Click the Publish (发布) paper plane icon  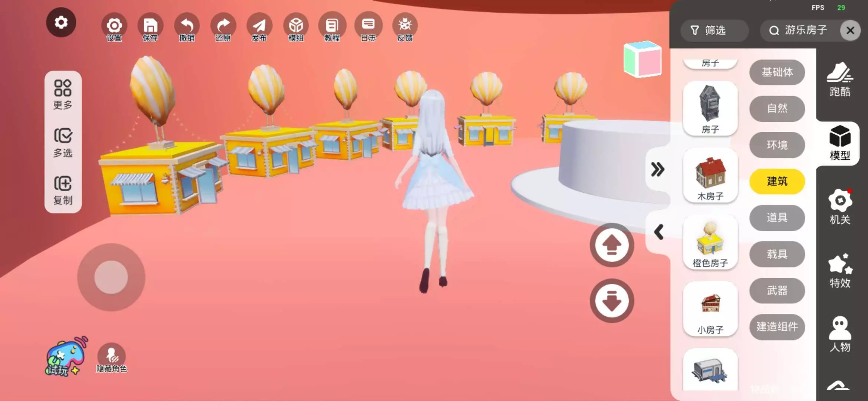tap(259, 28)
